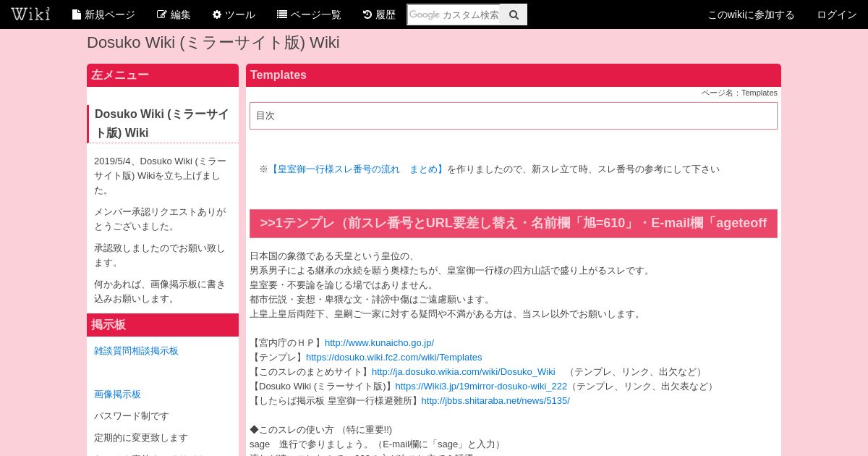
Task: Open 雑談質問相談掲示板 sidebar link
Action: 136,351
